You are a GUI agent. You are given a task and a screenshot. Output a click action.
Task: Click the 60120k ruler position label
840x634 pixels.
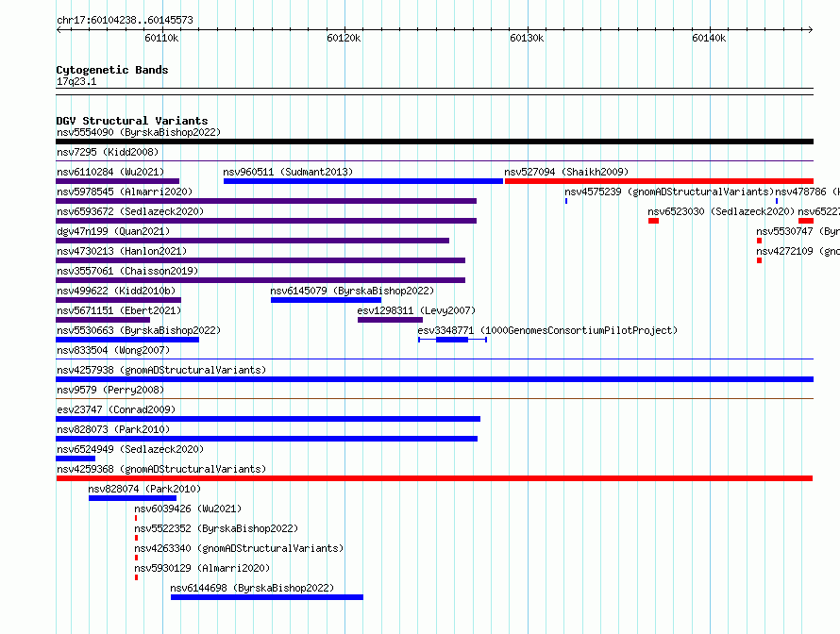(344, 38)
